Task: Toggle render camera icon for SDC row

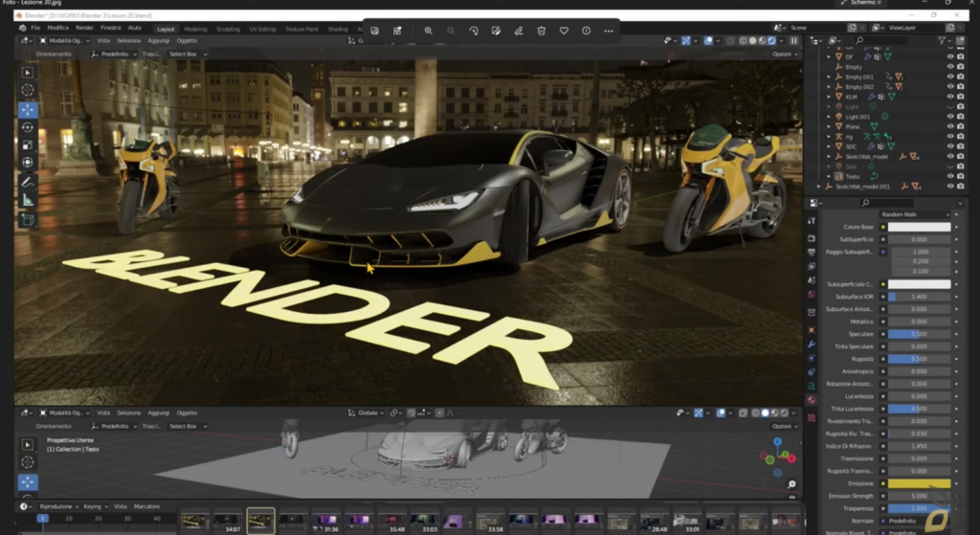Action: 961,146
